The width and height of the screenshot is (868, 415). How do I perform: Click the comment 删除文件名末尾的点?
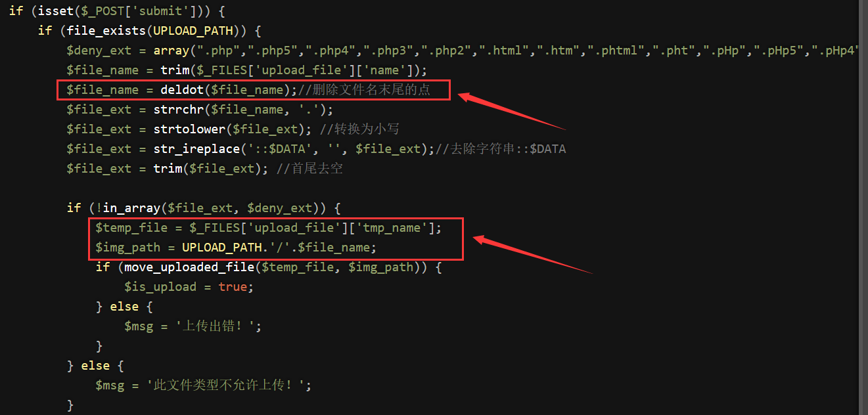point(365,89)
